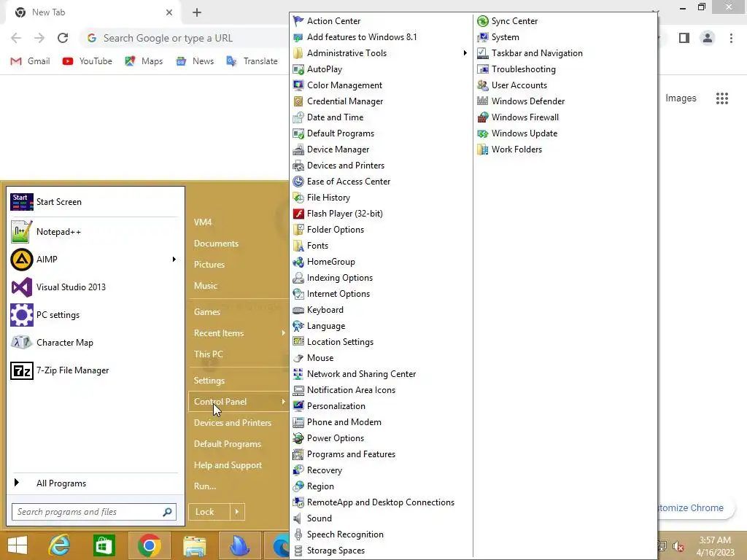
Task: Close the New Tab tab
Action: (169, 12)
